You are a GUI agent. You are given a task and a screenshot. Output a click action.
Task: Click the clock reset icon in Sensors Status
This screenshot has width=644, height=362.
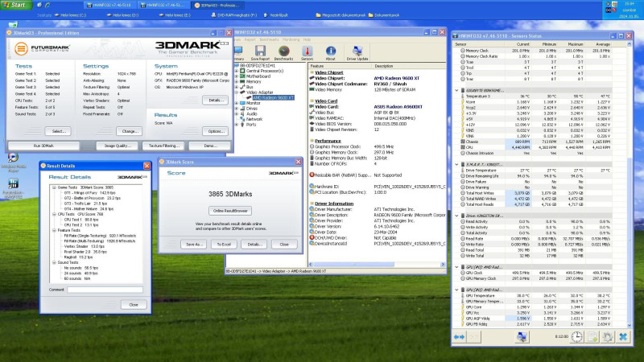tap(577, 337)
